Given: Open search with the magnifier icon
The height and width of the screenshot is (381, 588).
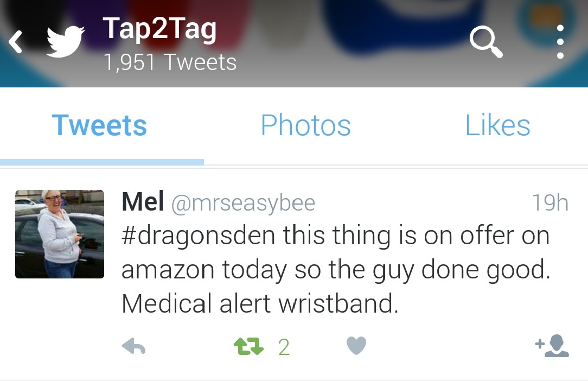Looking at the screenshot, I should 486,42.
